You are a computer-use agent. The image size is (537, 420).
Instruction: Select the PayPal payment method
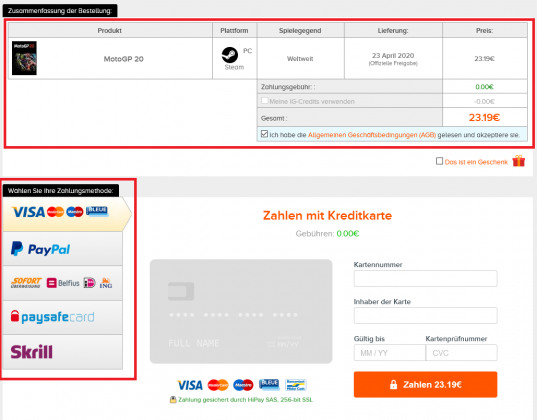point(63,249)
